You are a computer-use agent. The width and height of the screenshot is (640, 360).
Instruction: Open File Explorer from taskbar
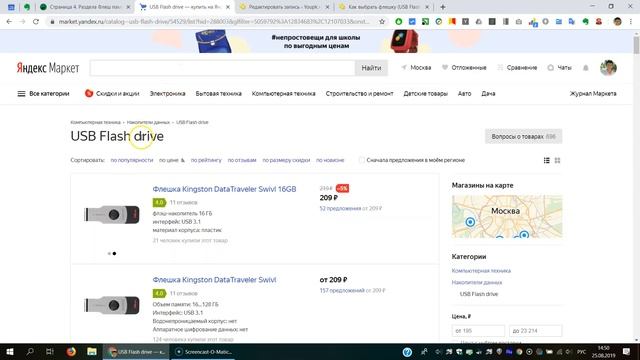coord(91,352)
